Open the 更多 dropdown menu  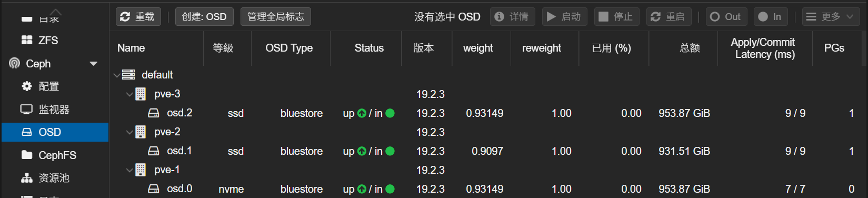[x=831, y=17]
